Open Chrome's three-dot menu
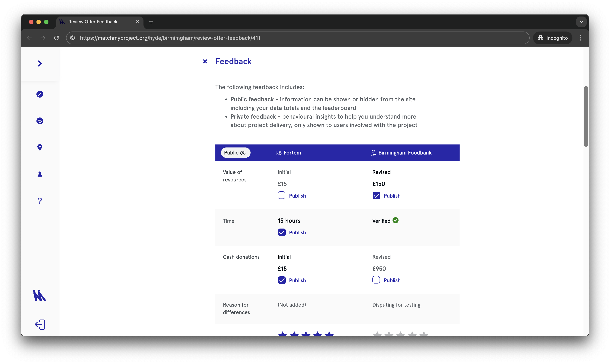The image size is (610, 364). (x=580, y=38)
